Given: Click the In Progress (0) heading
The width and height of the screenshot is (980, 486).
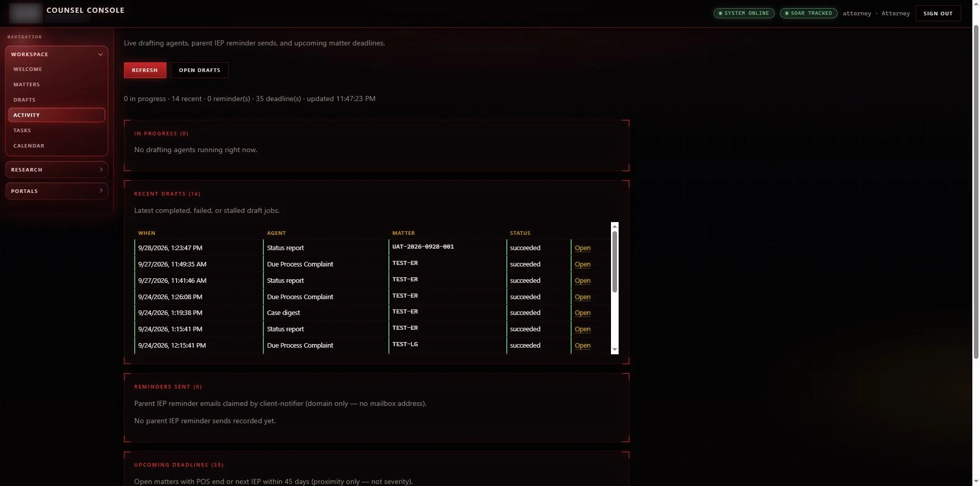Looking at the screenshot, I should 161,134.
